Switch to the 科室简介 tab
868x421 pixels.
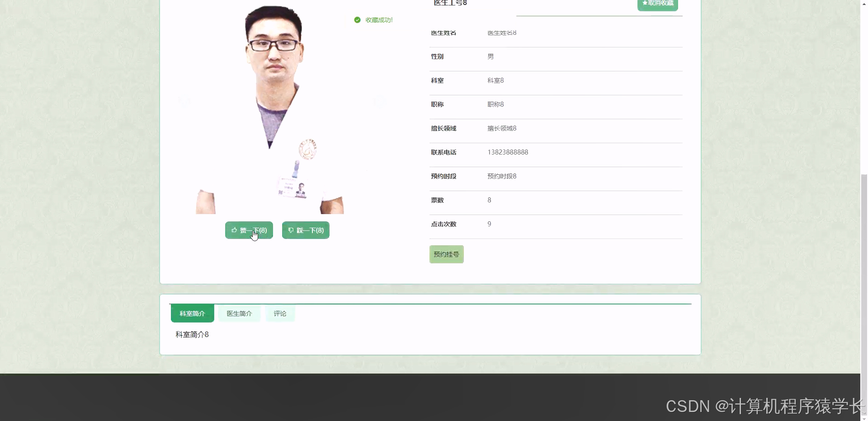192,313
